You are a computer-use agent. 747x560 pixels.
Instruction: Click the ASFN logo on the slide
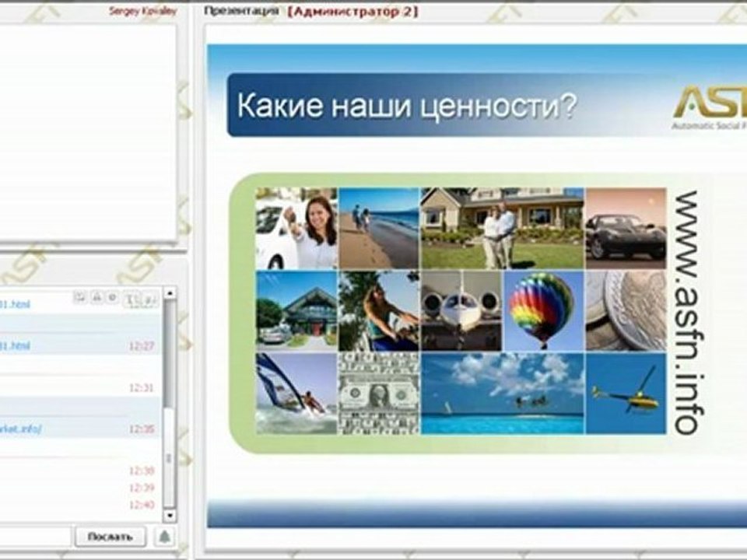click(x=710, y=105)
